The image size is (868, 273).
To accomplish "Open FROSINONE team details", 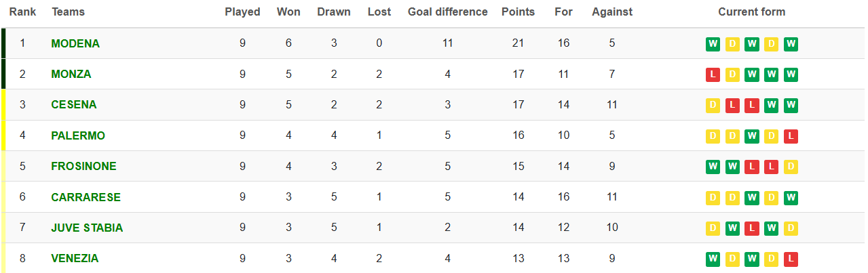I will click(x=83, y=166).
